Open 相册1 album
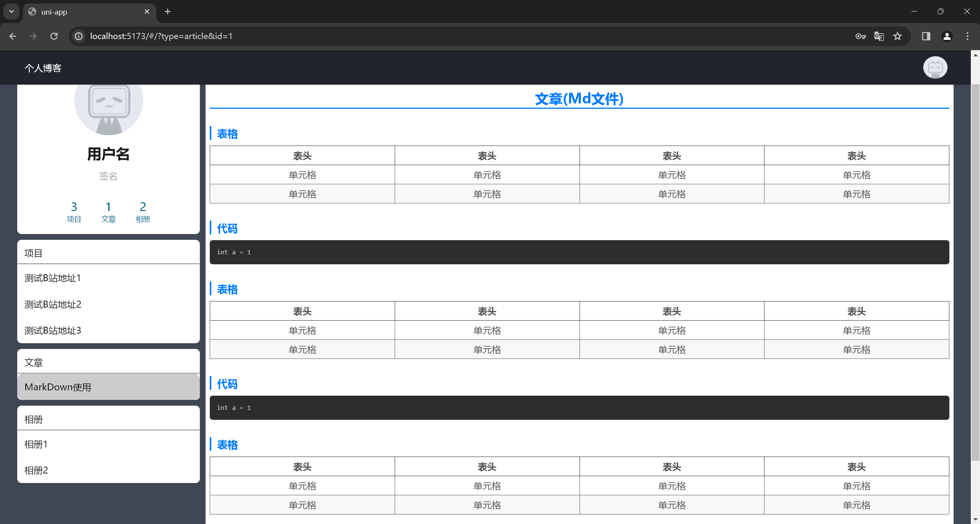 (108, 444)
